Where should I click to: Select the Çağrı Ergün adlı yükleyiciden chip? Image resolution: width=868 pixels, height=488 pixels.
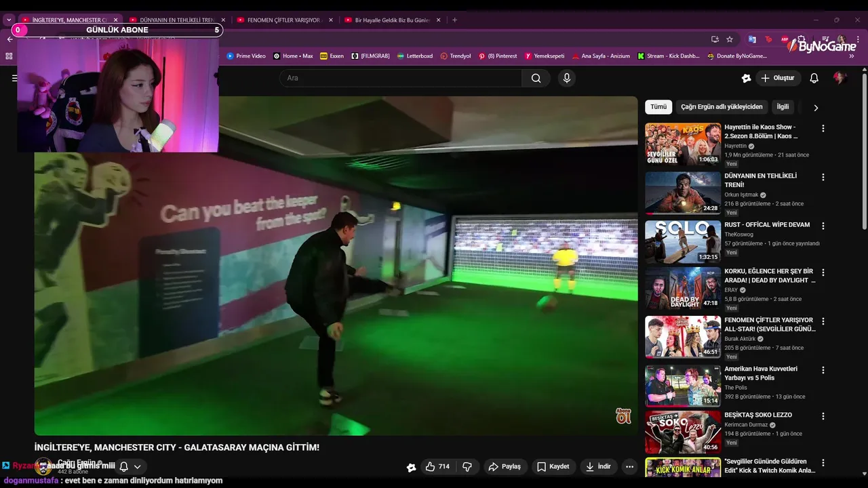(722, 107)
